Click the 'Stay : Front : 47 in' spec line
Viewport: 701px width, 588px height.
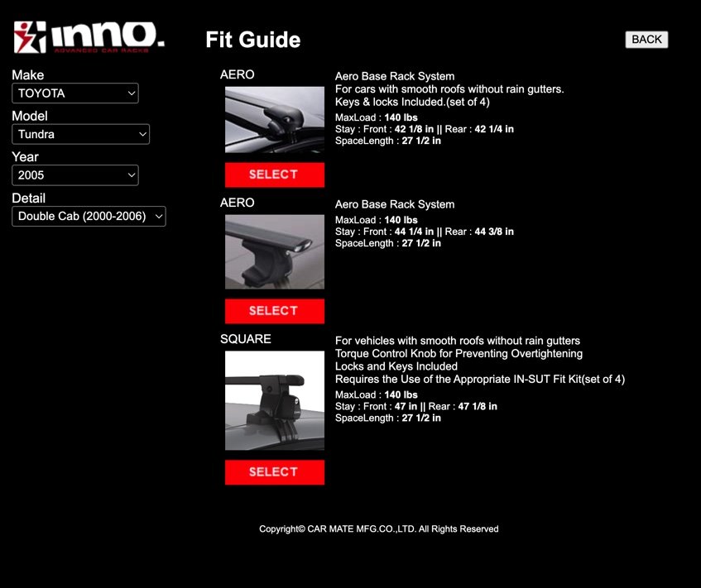[x=416, y=407]
